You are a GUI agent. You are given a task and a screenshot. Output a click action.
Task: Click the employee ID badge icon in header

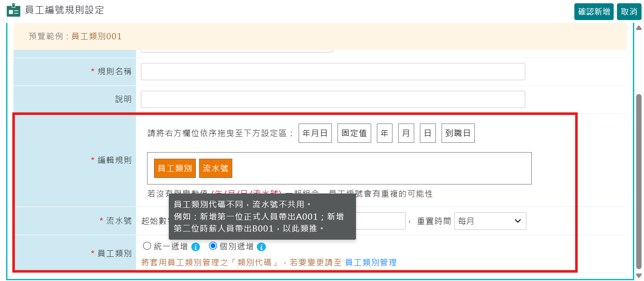13,10
